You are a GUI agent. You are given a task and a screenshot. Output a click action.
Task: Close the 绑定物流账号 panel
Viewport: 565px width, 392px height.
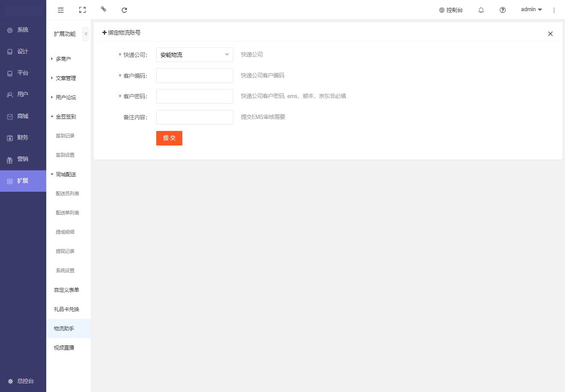[x=550, y=34]
